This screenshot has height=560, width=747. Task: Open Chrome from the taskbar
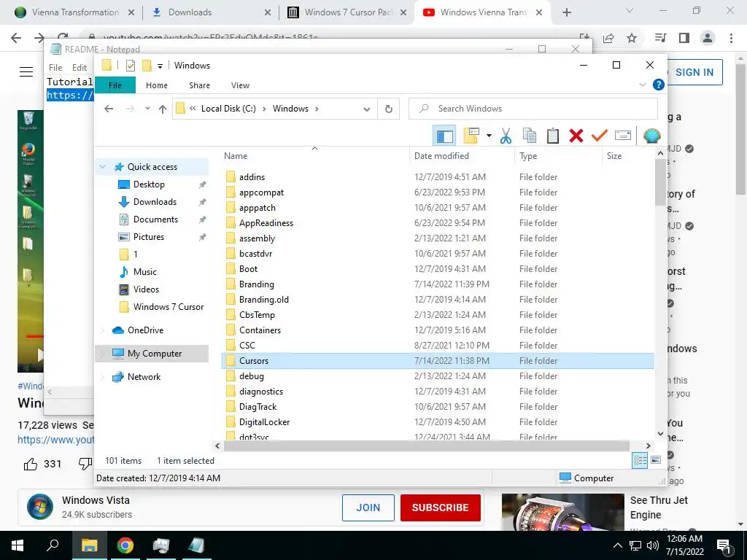coord(125,545)
